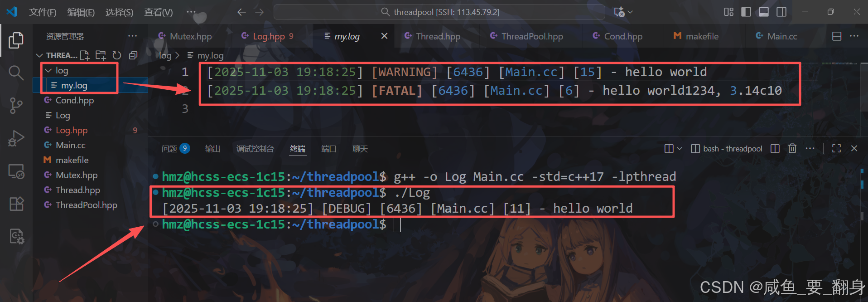Maximize the panel size

[x=837, y=149]
